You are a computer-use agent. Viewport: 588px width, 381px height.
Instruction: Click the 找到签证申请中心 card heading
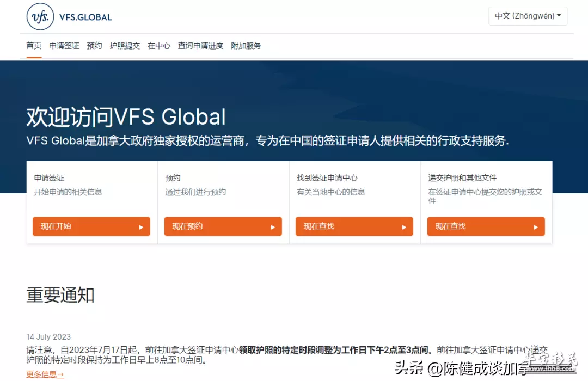click(x=327, y=178)
